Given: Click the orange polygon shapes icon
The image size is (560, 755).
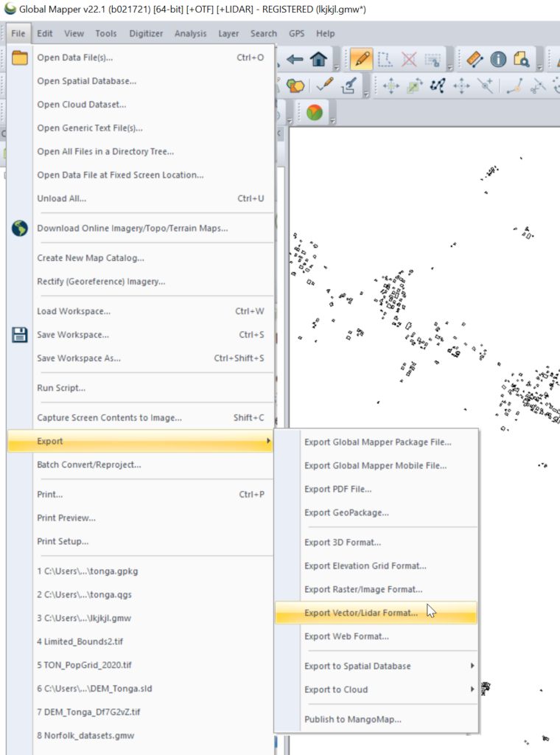Looking at the screenshot, I should 295,86.
